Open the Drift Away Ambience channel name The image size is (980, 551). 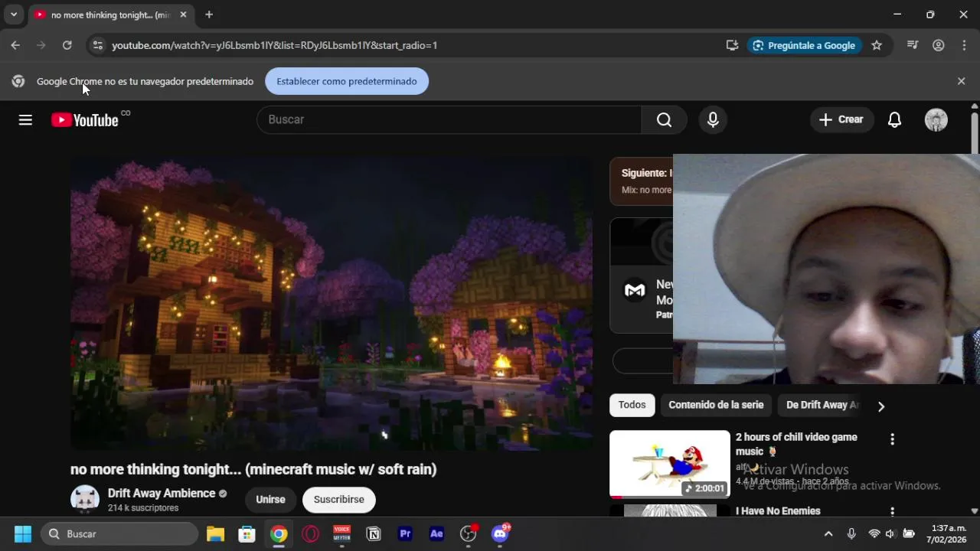tap(162, 494)
